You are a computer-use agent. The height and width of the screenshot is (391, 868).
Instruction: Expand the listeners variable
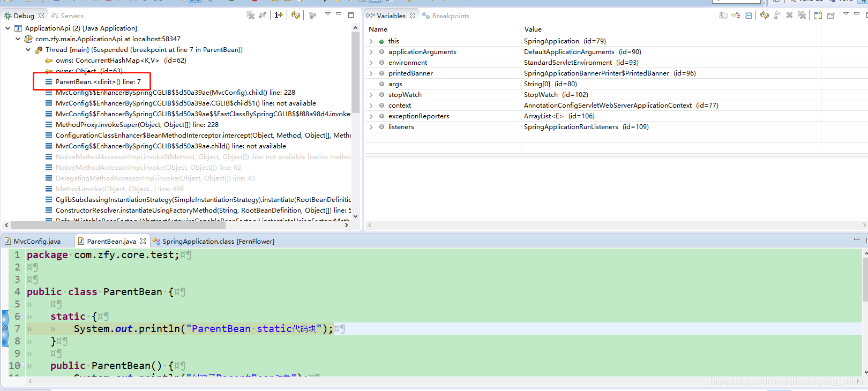coord(371,127)
